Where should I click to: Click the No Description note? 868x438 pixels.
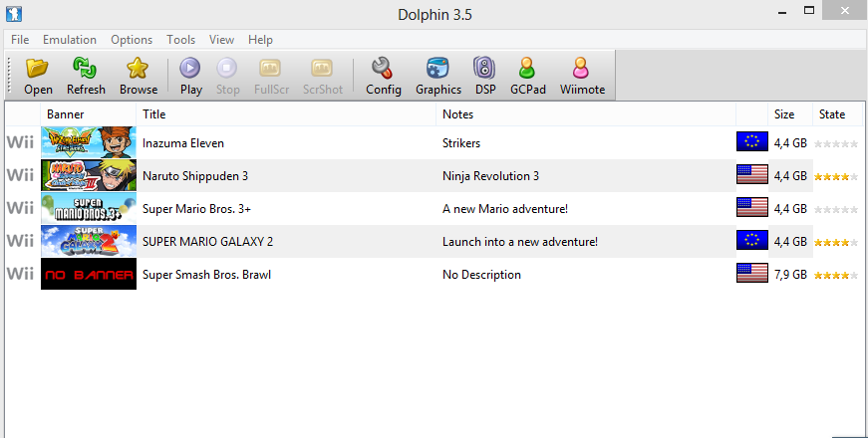click(x=481, y=275)
